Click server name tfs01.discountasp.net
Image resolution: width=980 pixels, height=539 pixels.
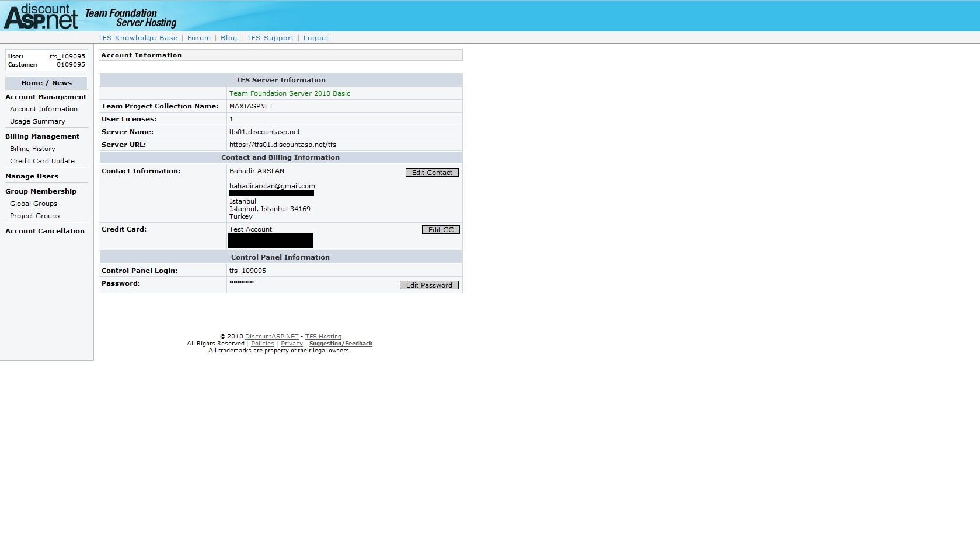pyautogui.click(x=264, y=132)
